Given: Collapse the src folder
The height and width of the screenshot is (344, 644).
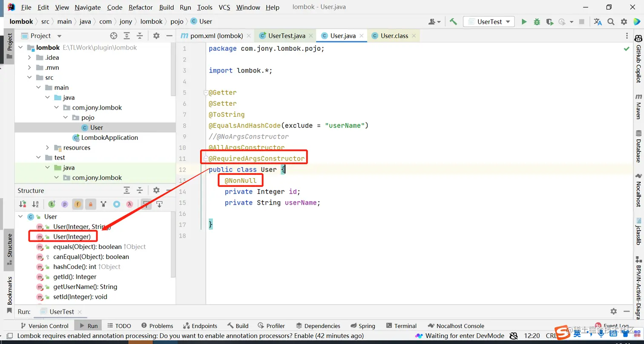Looking at the screenshot, I should point(29,78).
